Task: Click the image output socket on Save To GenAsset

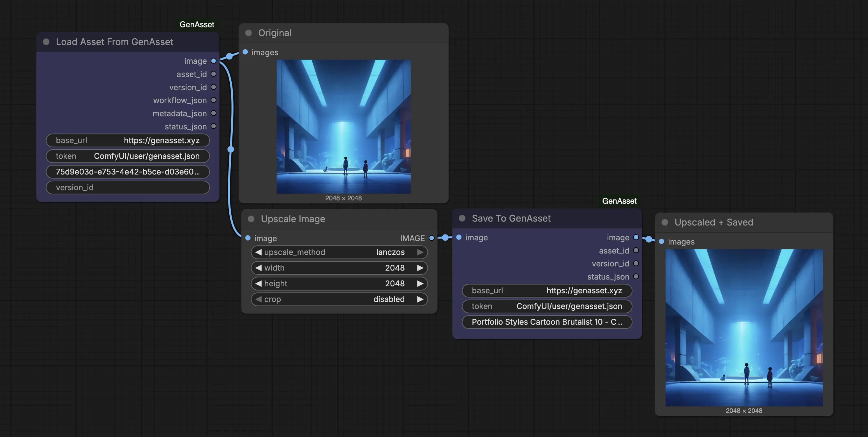Action: click(636, 237)
